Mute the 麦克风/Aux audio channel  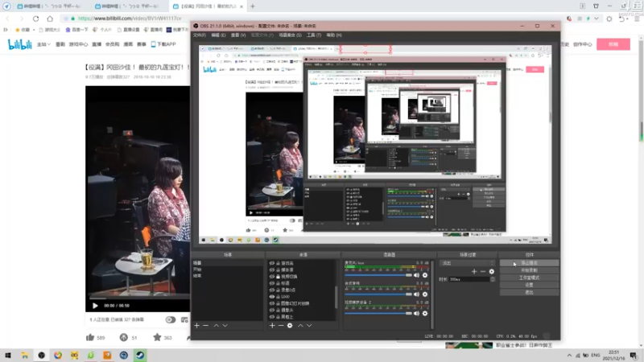tap(416, 275)
